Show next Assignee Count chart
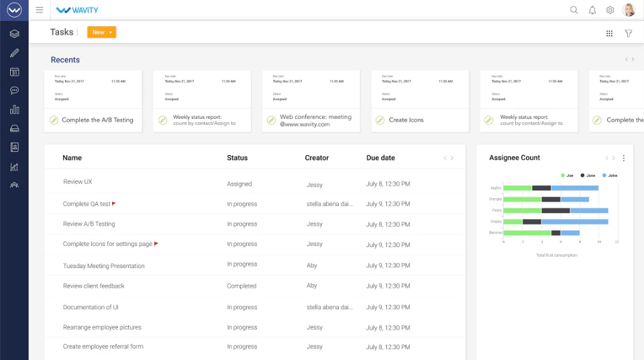This screenshot has width=644, height=360. coord(614,158)
